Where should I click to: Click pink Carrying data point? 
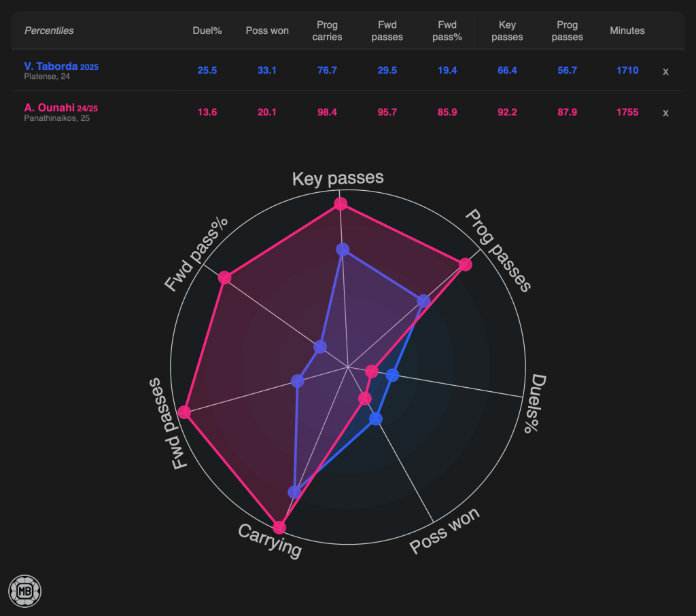coord(279,527)
